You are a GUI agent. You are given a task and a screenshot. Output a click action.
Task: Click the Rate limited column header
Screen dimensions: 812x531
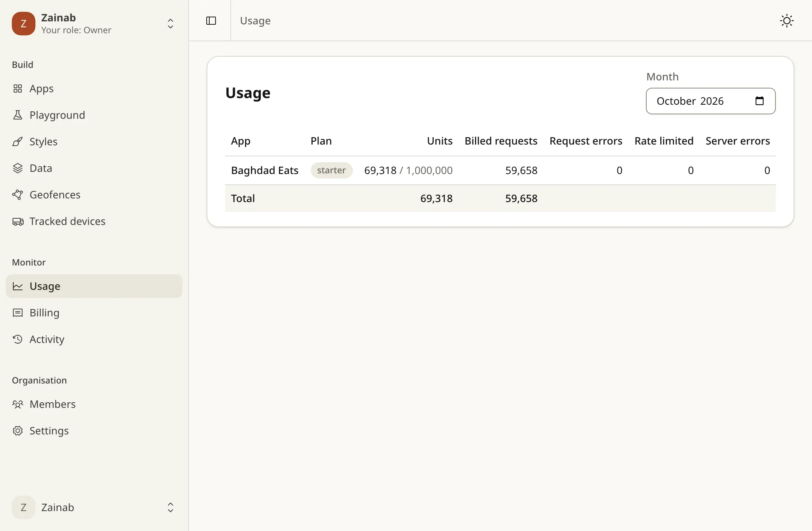pyautogui.click(x=664, y=141)
